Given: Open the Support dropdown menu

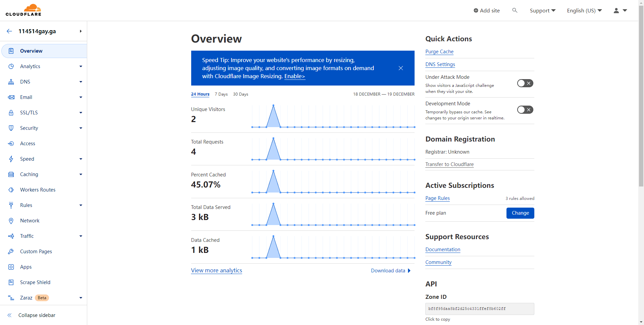Looking at the screenshot, I should 543,10.
